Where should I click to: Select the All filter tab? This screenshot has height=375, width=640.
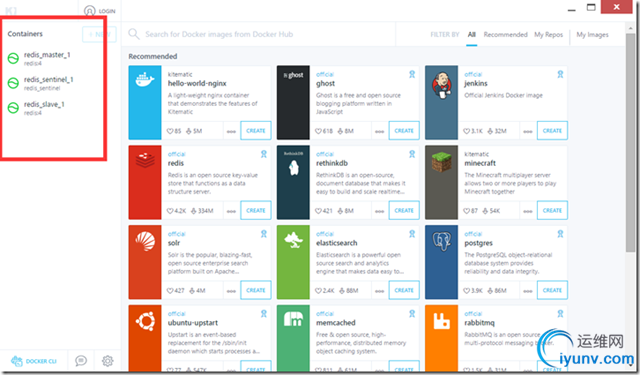pyautogui.click(x=471, y=35)
